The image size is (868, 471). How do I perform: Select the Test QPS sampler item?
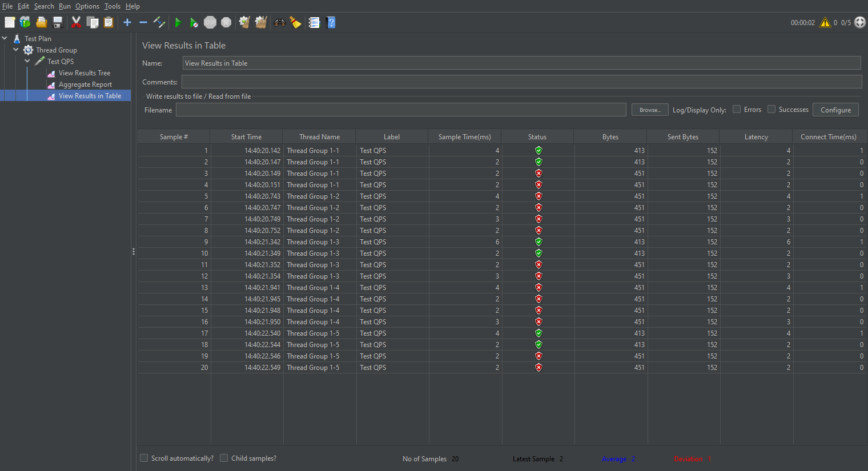[x=61, y=62]
